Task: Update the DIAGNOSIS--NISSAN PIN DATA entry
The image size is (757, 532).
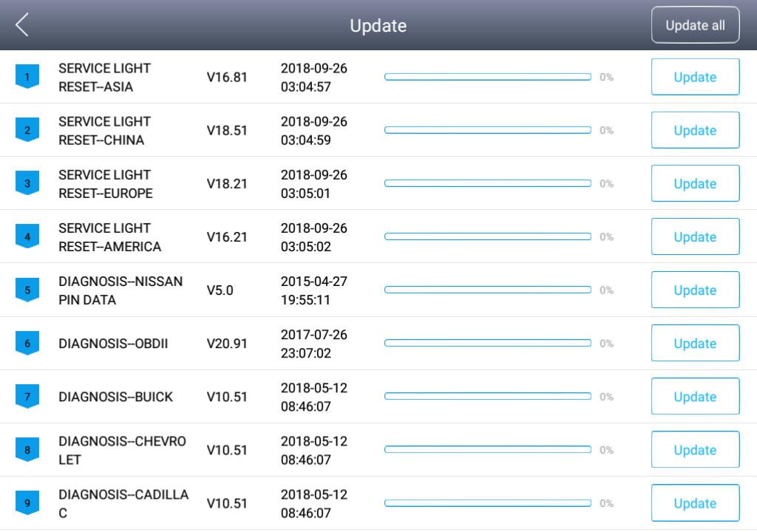Action: pyautogui.click(x=695, y=290)
